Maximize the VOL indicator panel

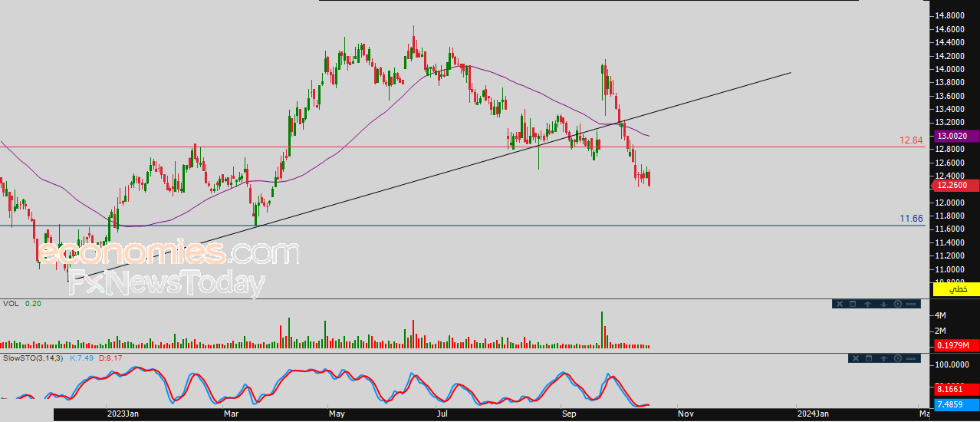853,304
